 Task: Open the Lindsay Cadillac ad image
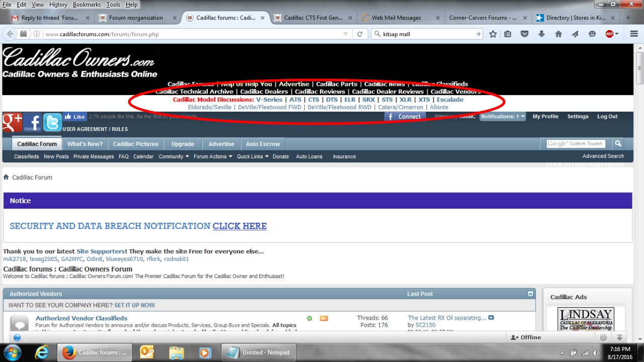(x=586, y=320)
